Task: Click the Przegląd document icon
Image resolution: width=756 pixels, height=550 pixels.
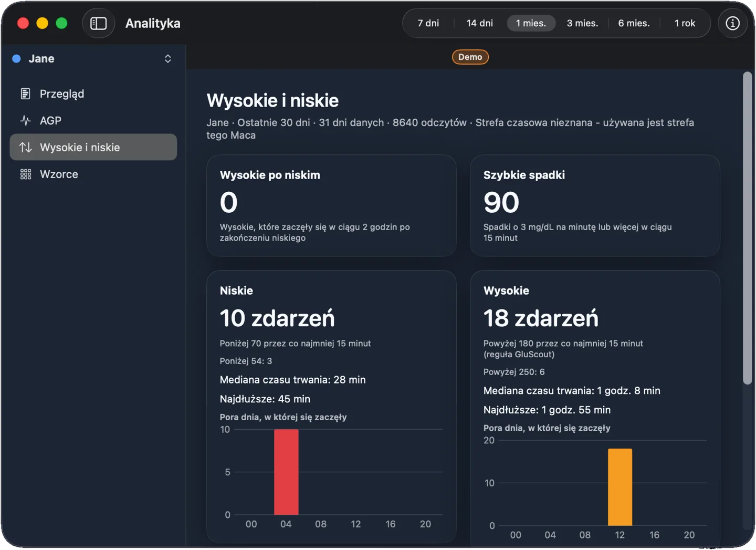Action: (x=25, y=94)
